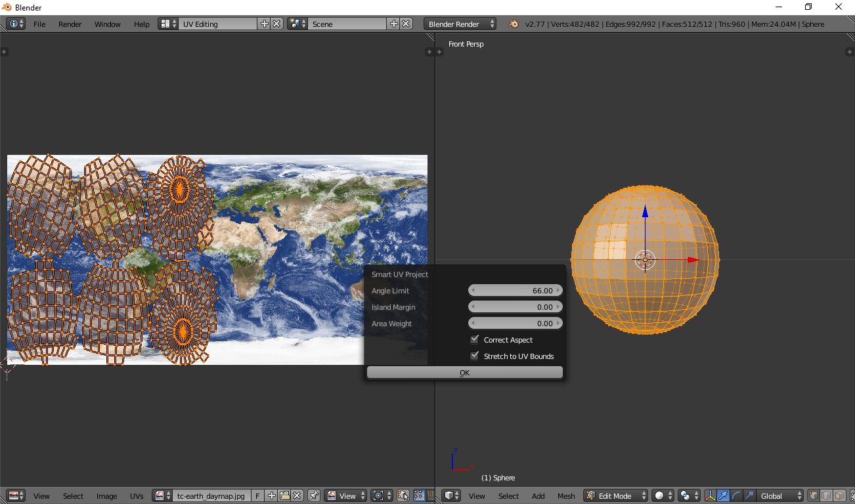Open the Render menu
The width and height of the screenshot is (855, 504).
(x=70, y=24)
